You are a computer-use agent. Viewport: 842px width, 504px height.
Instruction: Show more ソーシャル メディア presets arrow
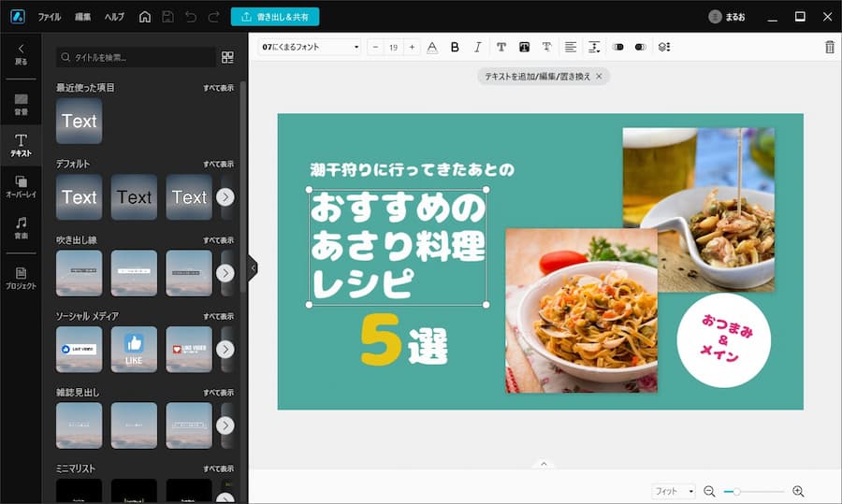[225, 350]
